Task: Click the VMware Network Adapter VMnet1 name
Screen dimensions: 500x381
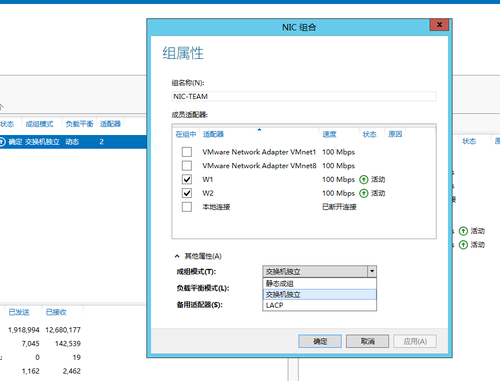Action: pyautogui.click(x=259, y=152)
